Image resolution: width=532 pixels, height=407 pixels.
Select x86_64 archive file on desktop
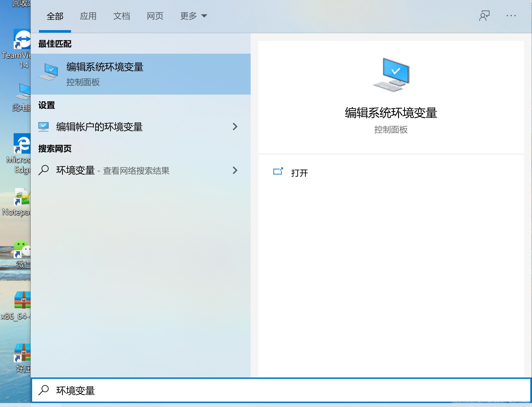pos(16,306)
